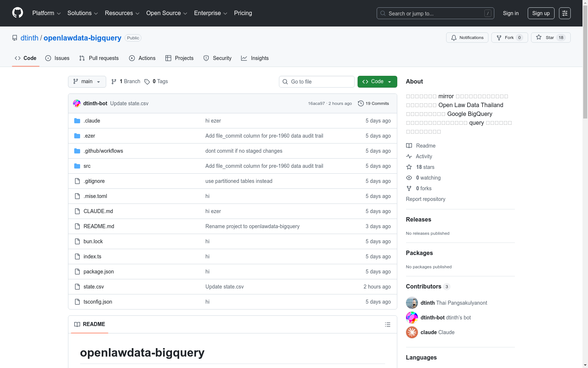Click the dtinth-bot avatar in commit header
The image size is (588, 368).
[x=77, y=103]
